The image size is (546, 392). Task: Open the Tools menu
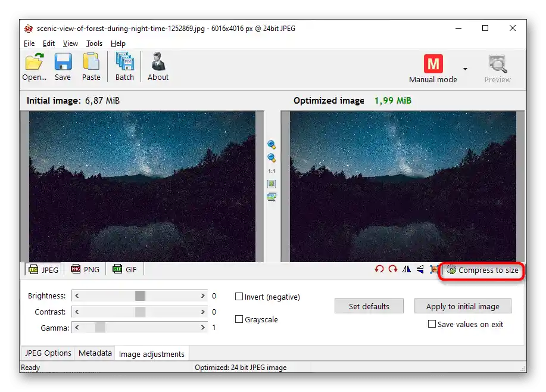[x=94, y=43]
